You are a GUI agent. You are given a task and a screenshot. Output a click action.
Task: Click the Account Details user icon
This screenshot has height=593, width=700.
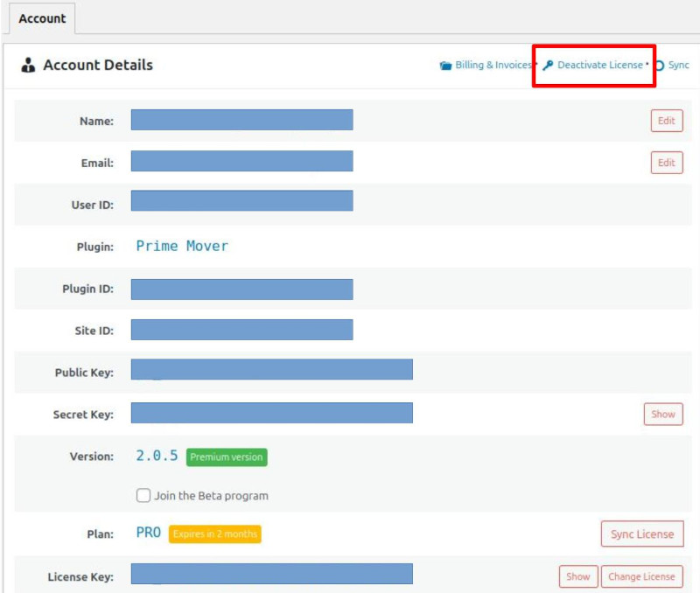pyautogui.click(x=28, y=65)
